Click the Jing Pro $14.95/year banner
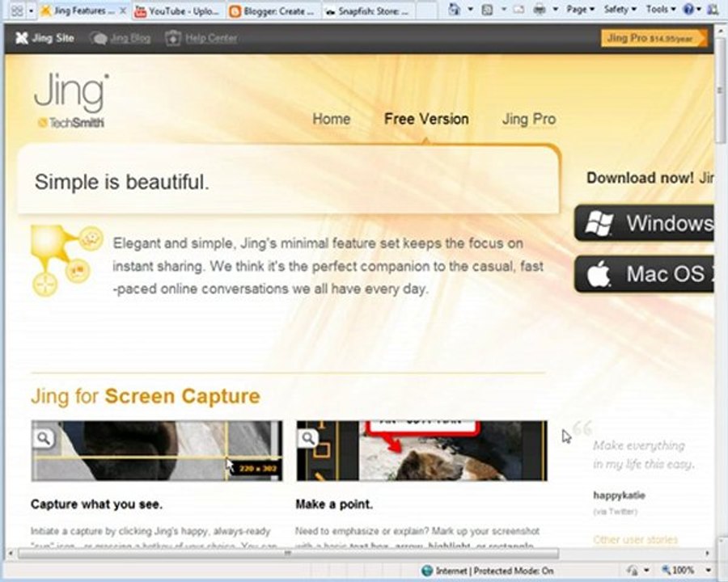Image resolution: width=728 pixels, height=582 pixels. (654, 38)
